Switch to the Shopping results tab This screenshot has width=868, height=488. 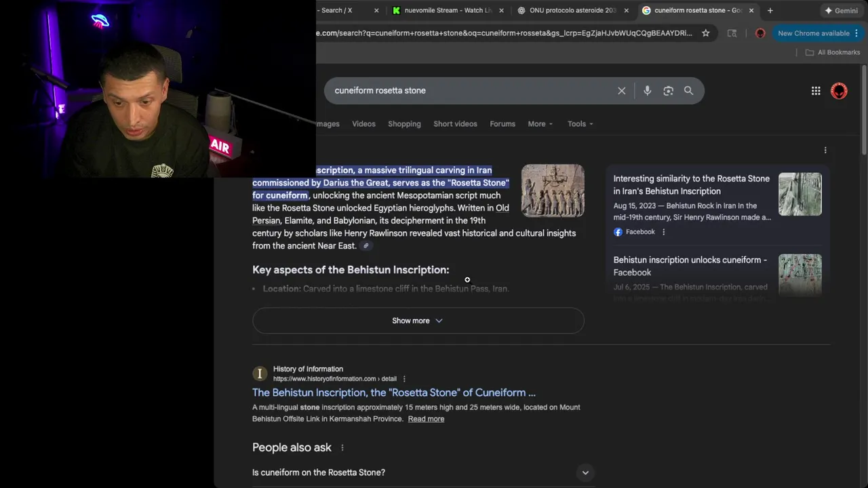click(x=404, y=124)
